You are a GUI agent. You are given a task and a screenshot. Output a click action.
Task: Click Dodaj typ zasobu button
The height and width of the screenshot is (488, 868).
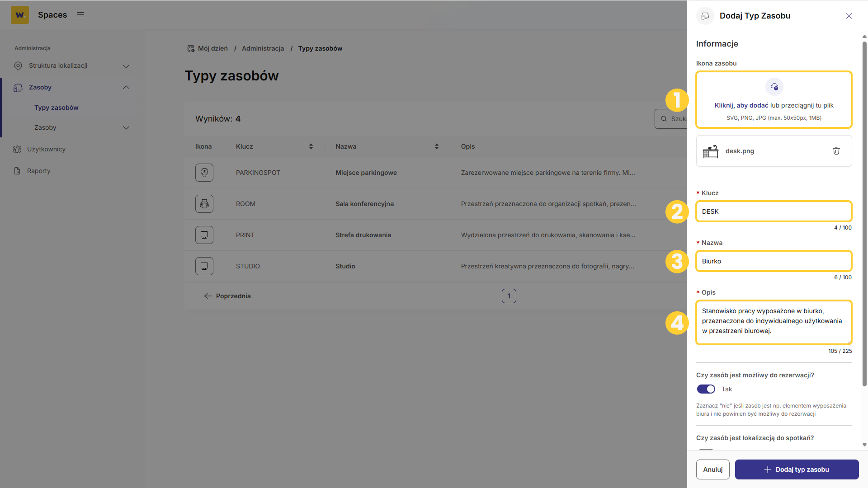click(x=797, y=469)
